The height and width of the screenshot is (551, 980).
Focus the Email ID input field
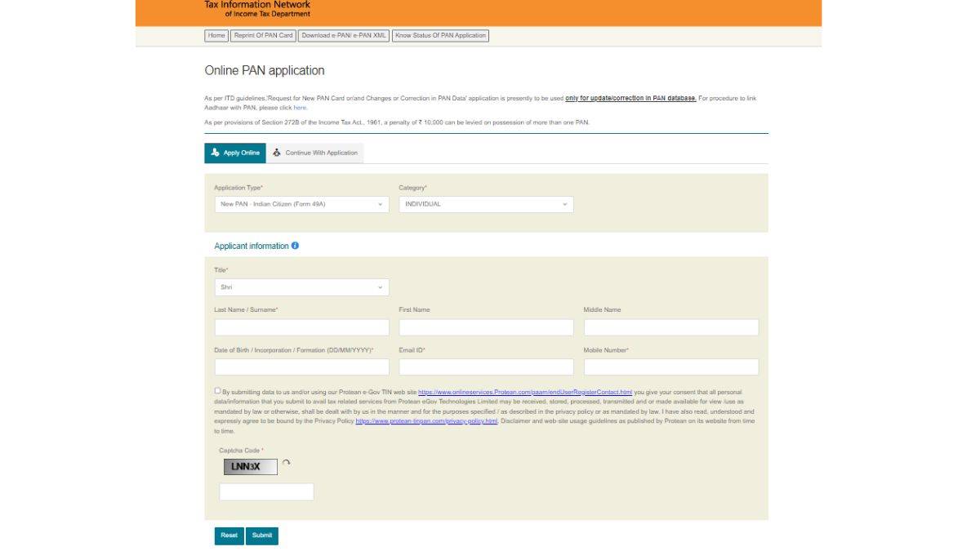[x=486, y=367]
